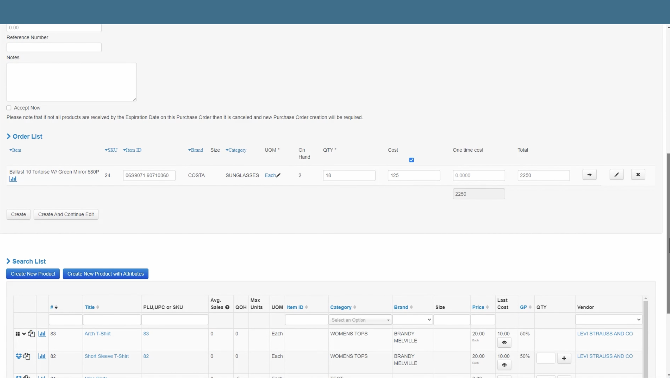Click the # filter input in the search list
The image size is (670, 378).
[65, 320]
